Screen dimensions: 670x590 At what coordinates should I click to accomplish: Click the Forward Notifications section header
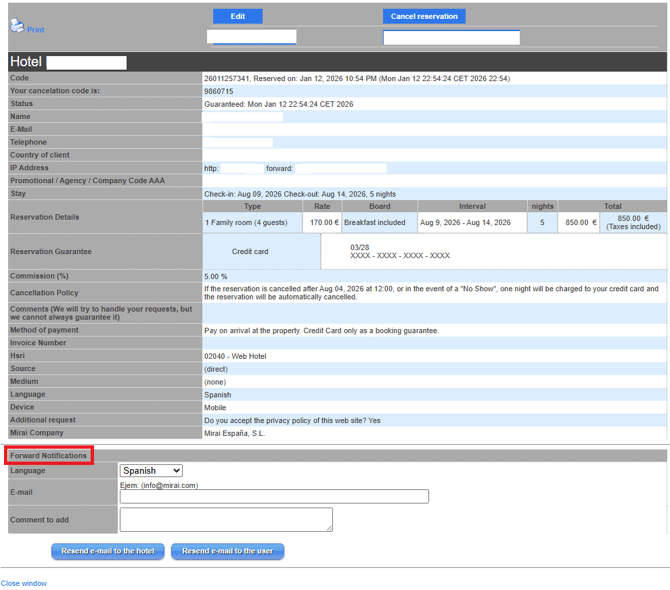pos(48,455)
